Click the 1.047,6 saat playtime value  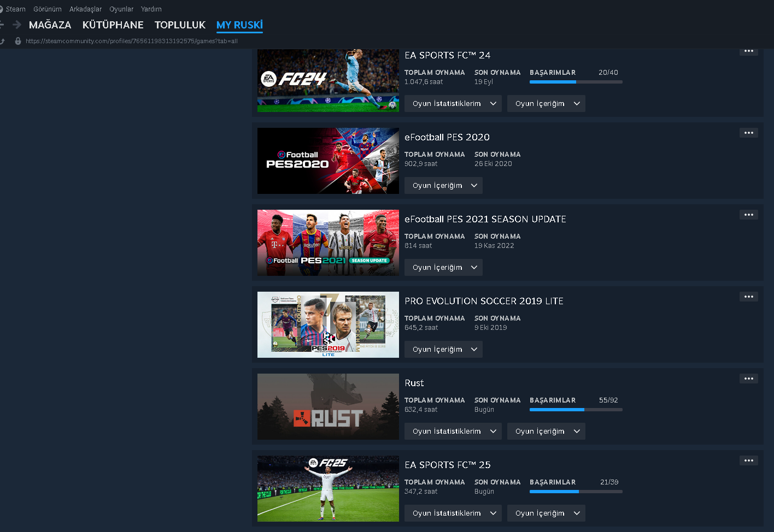tap(424, 82)
